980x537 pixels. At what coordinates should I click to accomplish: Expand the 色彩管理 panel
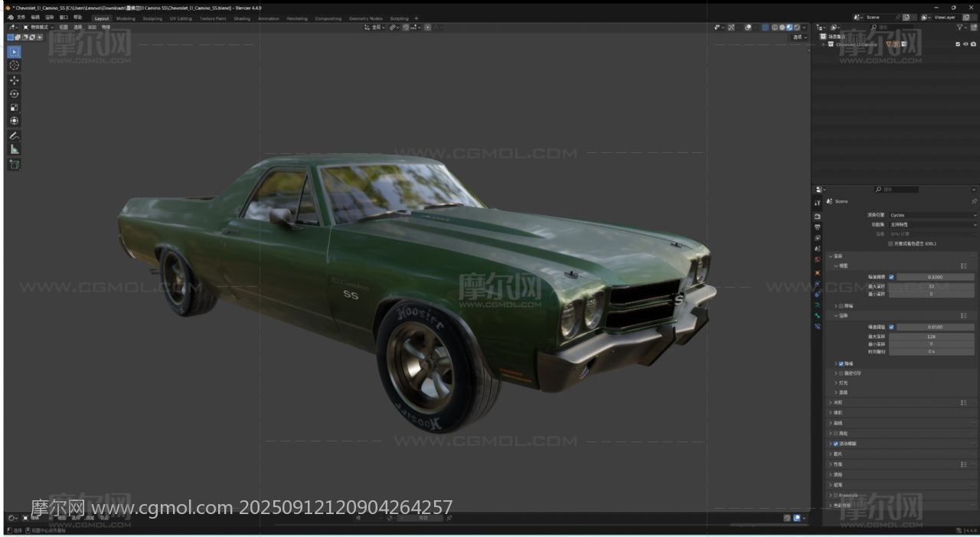831,506
